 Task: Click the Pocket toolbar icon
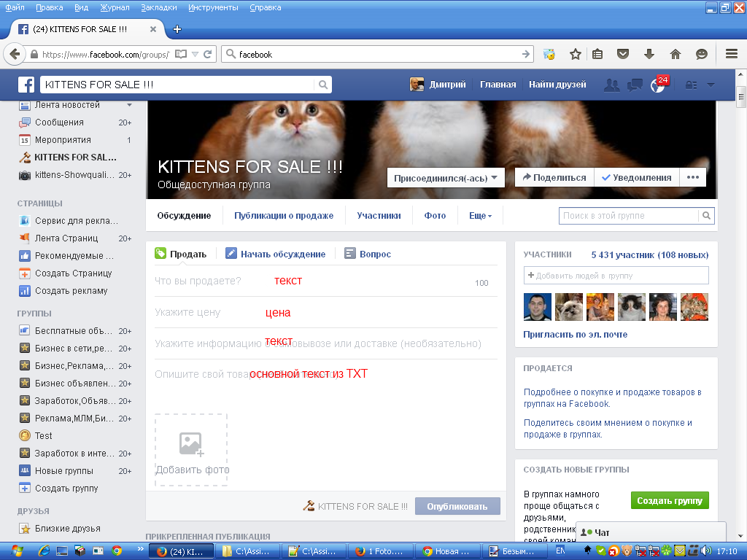(623, 54)
